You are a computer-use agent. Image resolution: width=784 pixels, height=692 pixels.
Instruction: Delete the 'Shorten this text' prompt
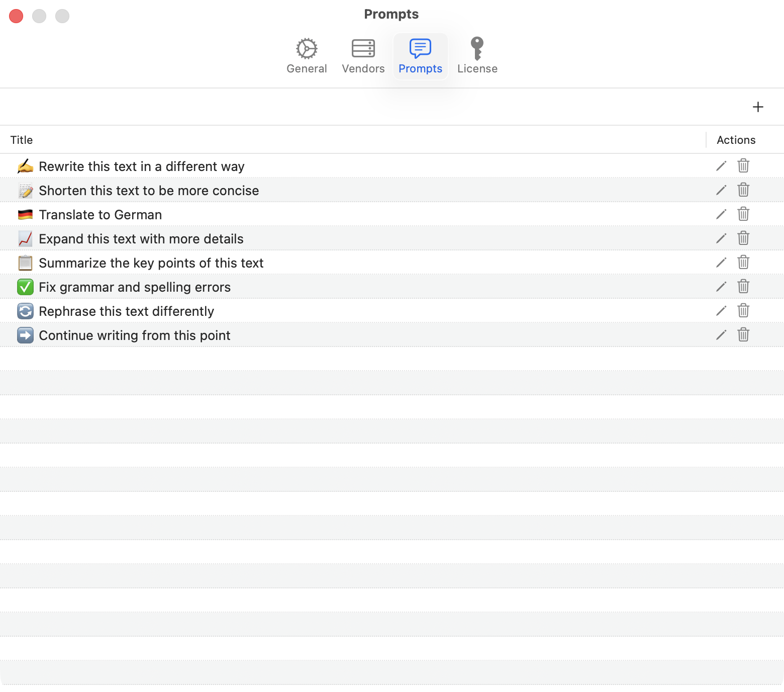[743, 190]
